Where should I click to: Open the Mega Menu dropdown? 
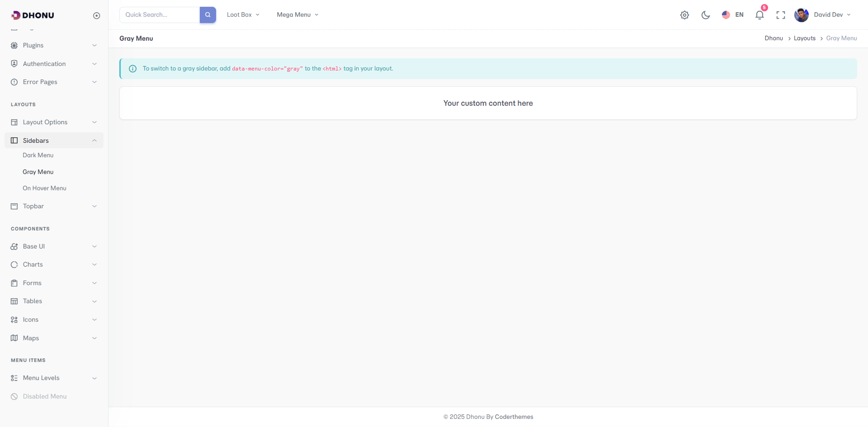[x=297, y=15]
